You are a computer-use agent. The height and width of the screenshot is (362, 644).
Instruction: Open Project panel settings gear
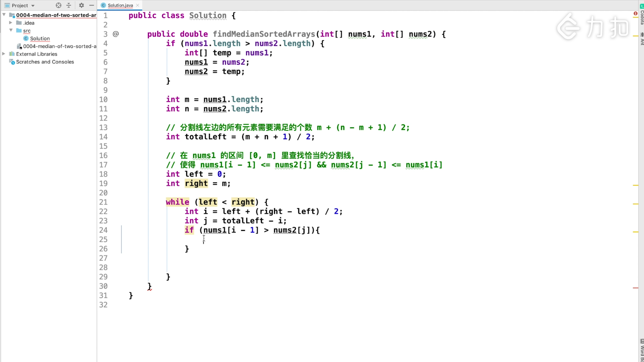click(x=82, y=5)
